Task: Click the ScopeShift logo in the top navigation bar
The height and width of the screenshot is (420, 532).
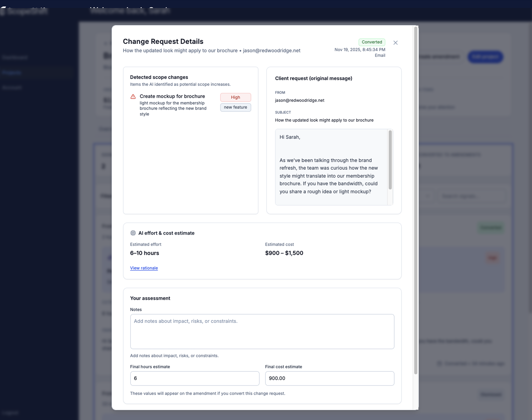Action: click(x=25, y=11)
